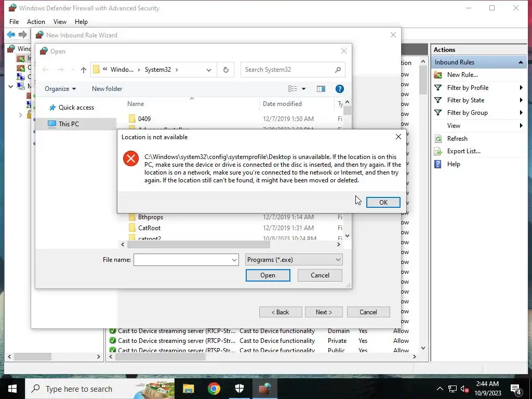This screenshot has width=532, height=399.
Task: Click the search magnifier icon in Open dialog
Action: coord(338,70)
